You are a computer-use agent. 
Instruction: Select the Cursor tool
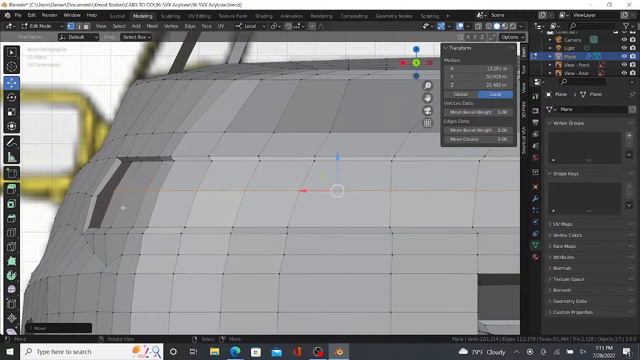click(11, 67)
